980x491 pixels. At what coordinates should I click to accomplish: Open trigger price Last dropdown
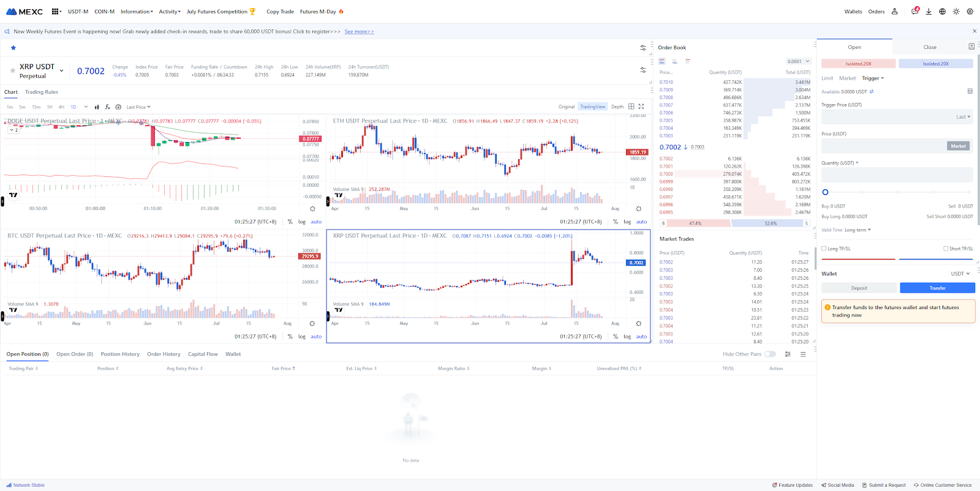click(963, 117)
